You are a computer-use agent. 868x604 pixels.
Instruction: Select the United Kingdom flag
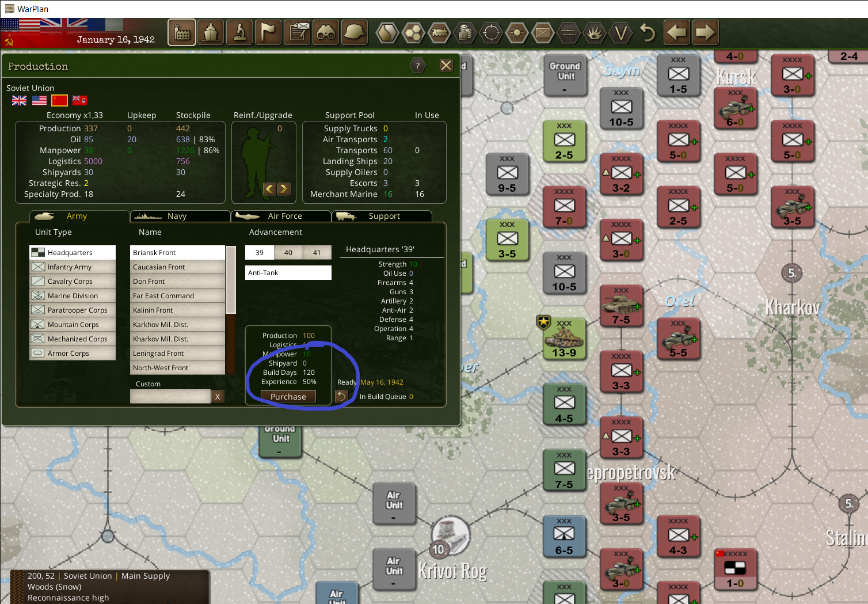coord(19,101)
